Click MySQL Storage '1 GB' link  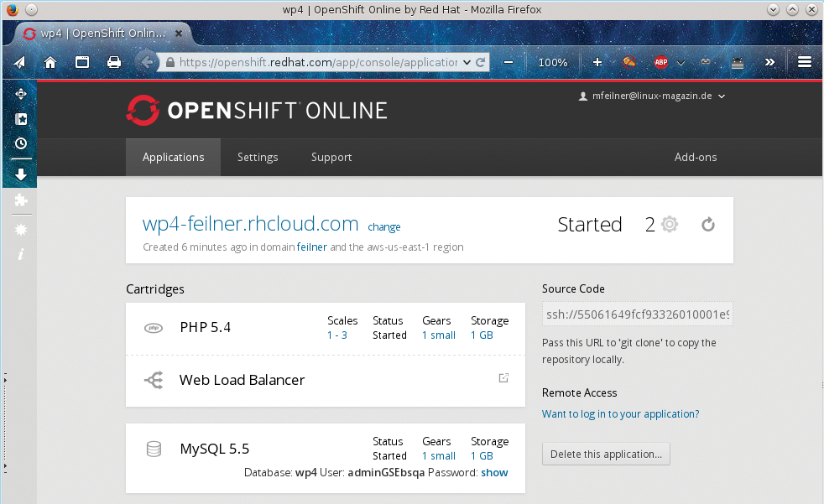[x=482, y=455]
